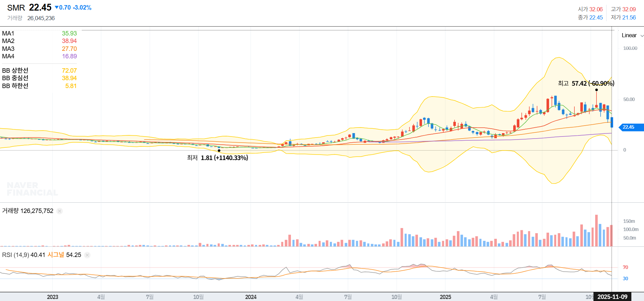This screenshot has width=644, height=301.
Task: Click the 22.45 current price tag
Action: click(x=631, y=127)
